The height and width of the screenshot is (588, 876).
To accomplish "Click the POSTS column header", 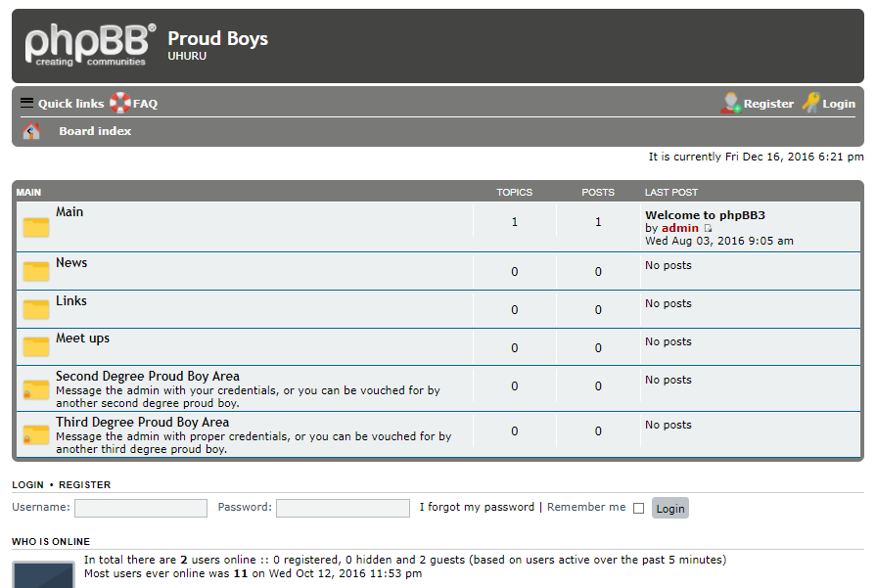I will 598,192.
